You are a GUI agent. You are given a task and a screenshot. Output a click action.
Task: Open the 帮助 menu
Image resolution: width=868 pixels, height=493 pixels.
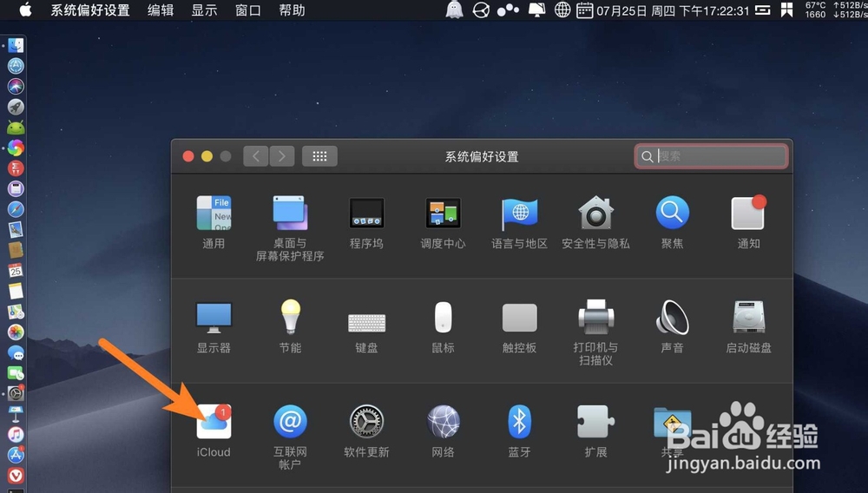tap(292, 10)
